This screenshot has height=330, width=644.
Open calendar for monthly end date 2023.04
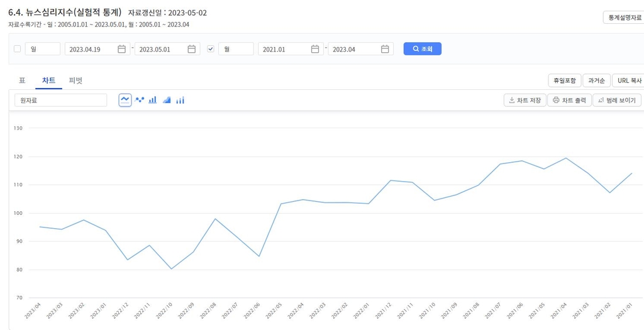tap(385, 49)
